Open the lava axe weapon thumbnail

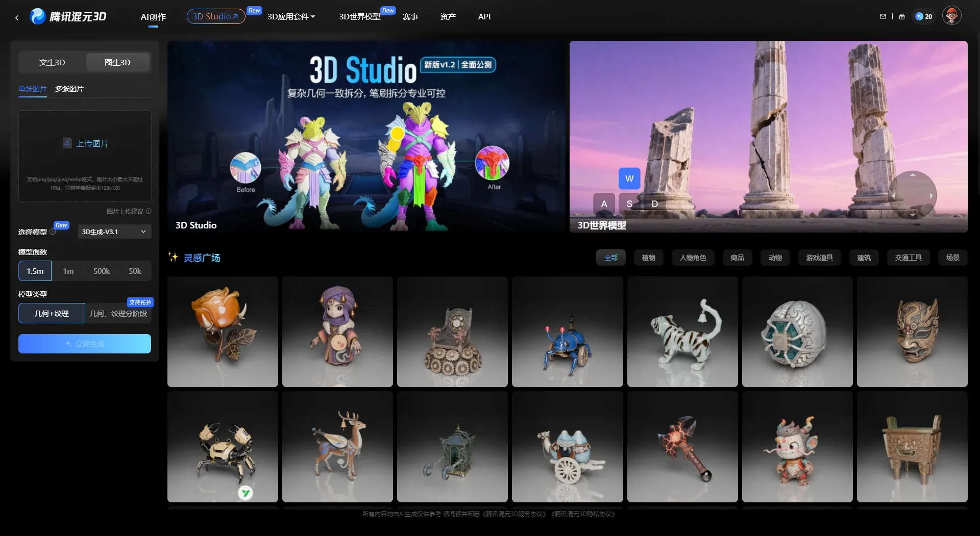point(682,447)
